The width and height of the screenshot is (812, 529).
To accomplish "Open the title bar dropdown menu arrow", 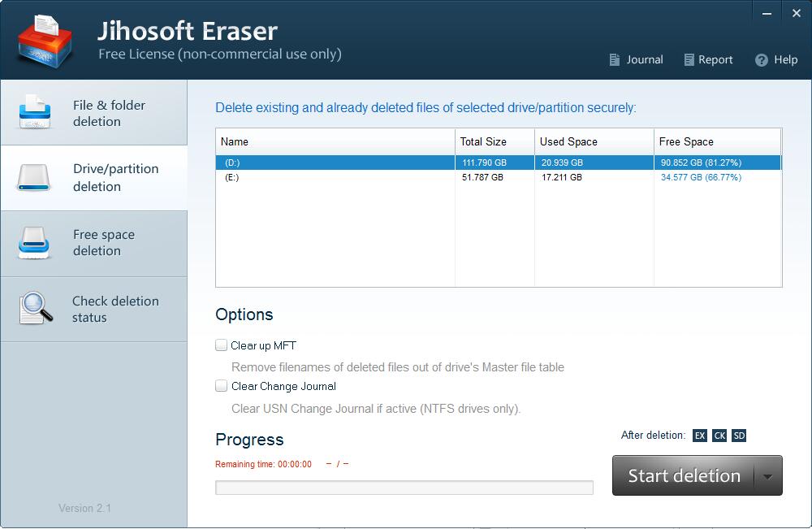I will (x=767, y=12).
